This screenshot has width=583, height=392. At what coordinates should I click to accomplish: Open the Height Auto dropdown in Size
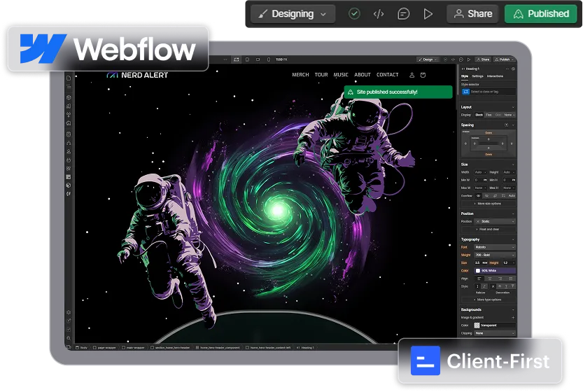tap(509, 172)
